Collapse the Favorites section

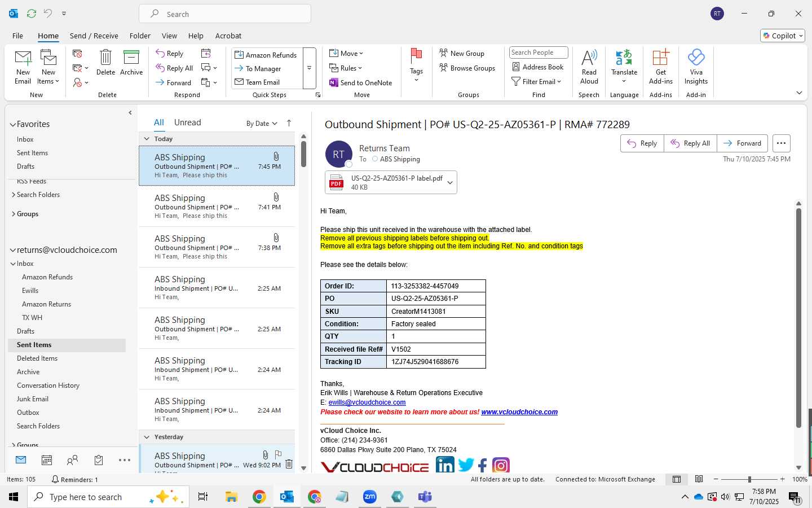(12, 125)
